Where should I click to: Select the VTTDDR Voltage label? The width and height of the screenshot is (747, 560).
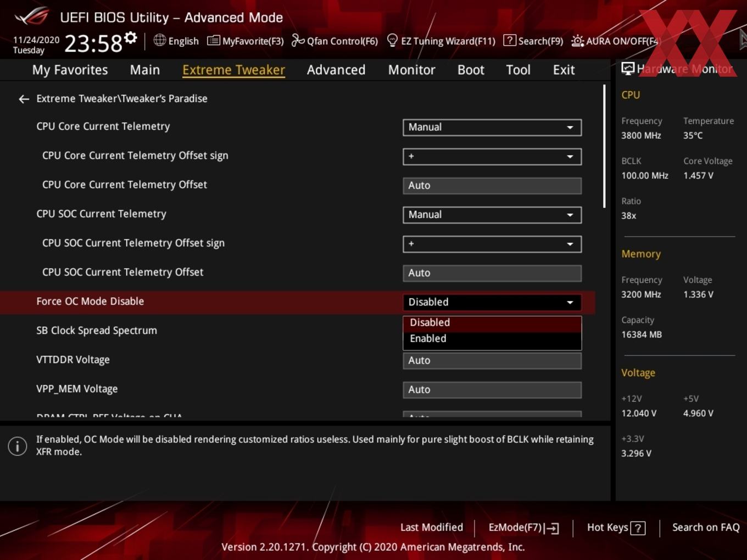pyautogui.click(x=73, y=360)
